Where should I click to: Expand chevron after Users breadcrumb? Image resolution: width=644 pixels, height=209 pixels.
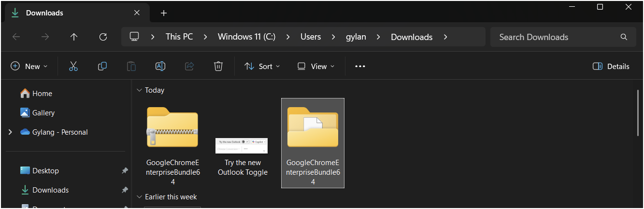pos(333,37)
